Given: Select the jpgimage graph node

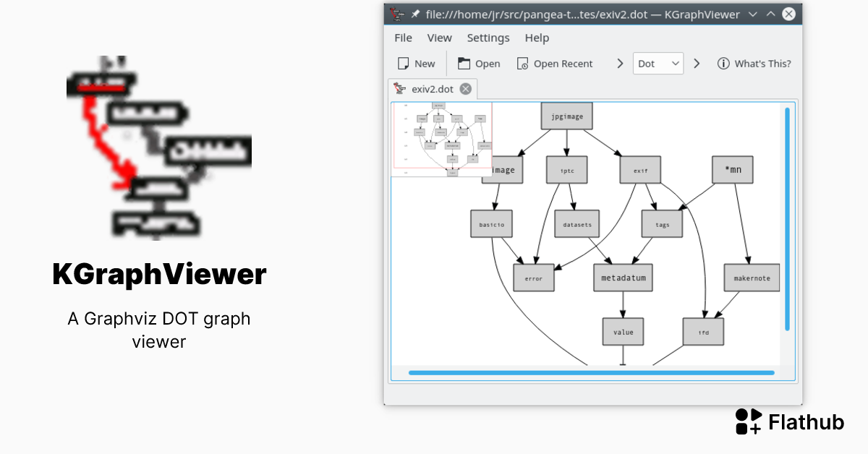Looking at the screenshot, I should click(x=566, y=115).
